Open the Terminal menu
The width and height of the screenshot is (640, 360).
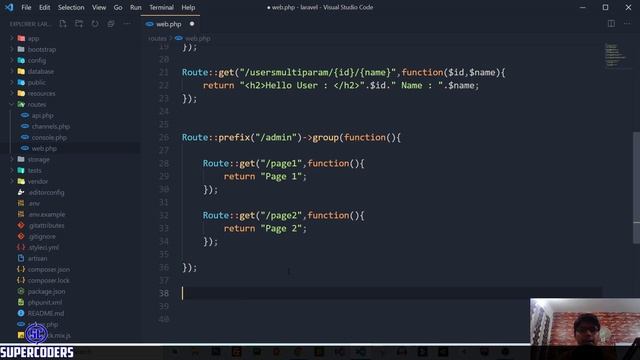[x=161, y=7]
